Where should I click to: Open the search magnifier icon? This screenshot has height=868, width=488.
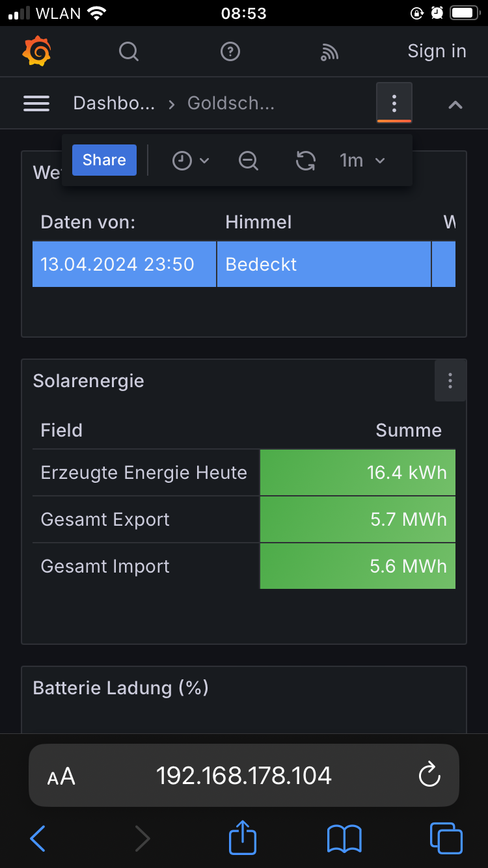tap(129, 51)
